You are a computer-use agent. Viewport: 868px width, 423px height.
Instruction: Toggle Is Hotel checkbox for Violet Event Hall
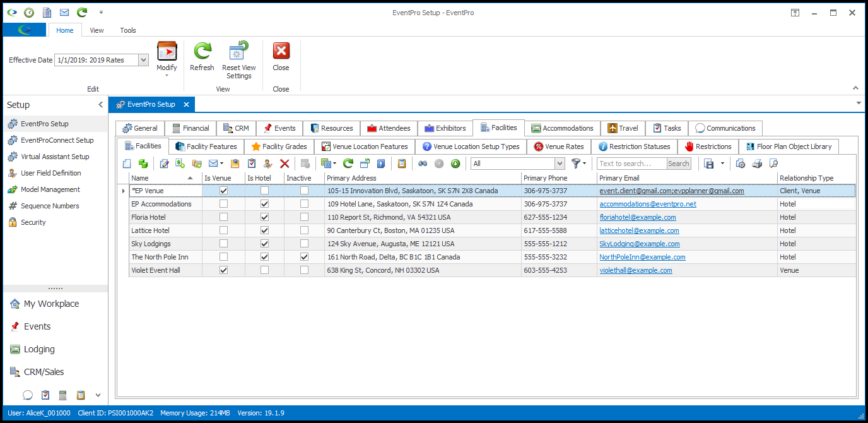coord(264,270)
